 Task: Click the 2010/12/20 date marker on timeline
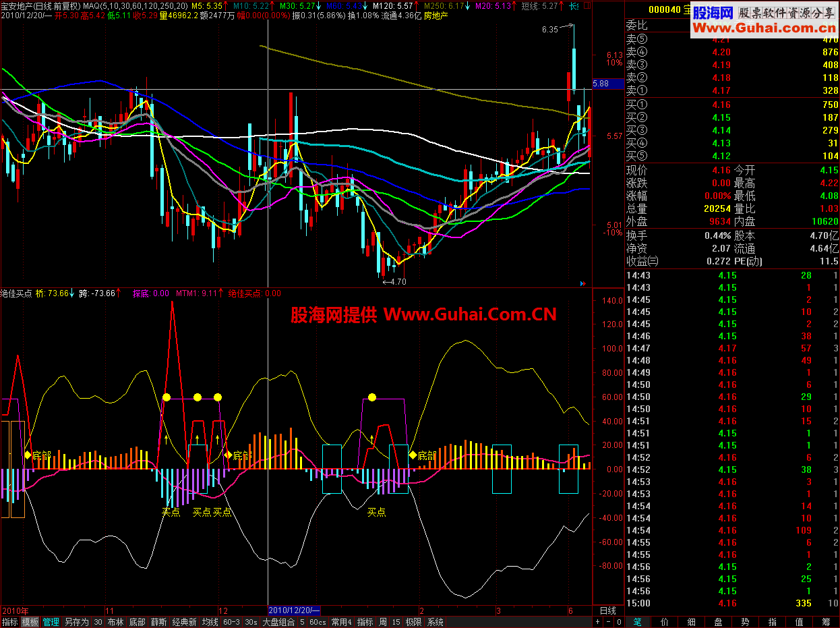(293, 610)
